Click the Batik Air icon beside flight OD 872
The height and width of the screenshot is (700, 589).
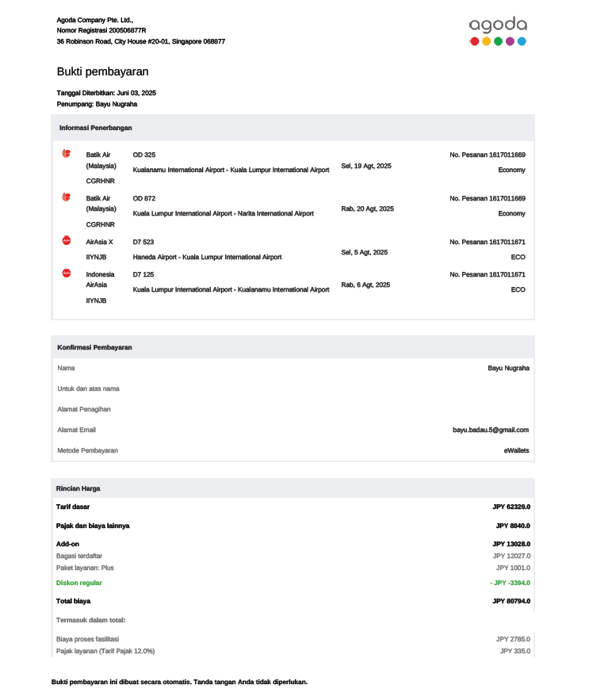(66, 197)
